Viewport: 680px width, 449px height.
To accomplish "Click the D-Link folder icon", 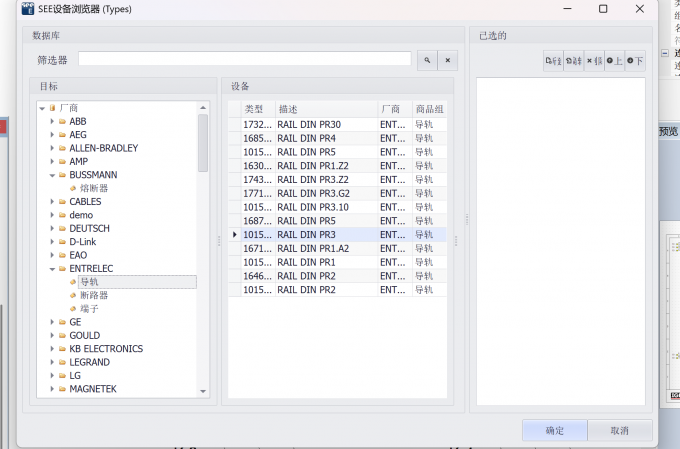I will 62,242.
